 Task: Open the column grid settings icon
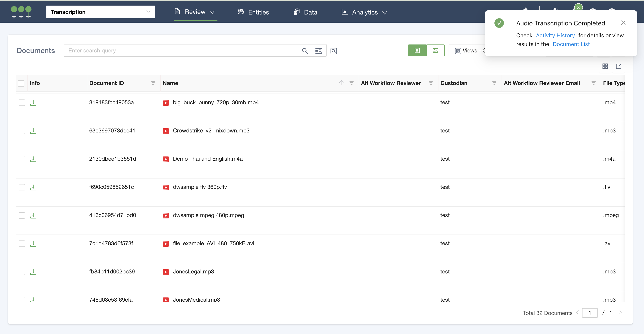tap(605, 66)
